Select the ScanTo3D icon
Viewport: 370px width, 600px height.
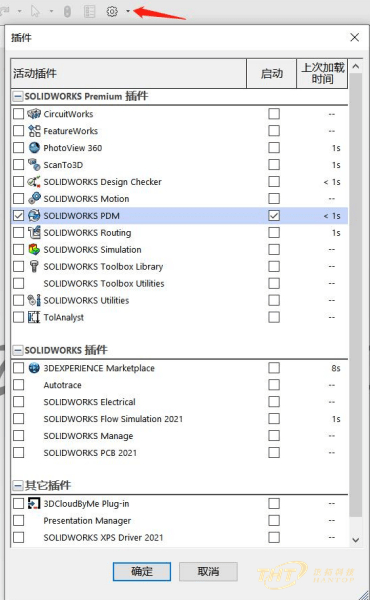pos(34,165)
